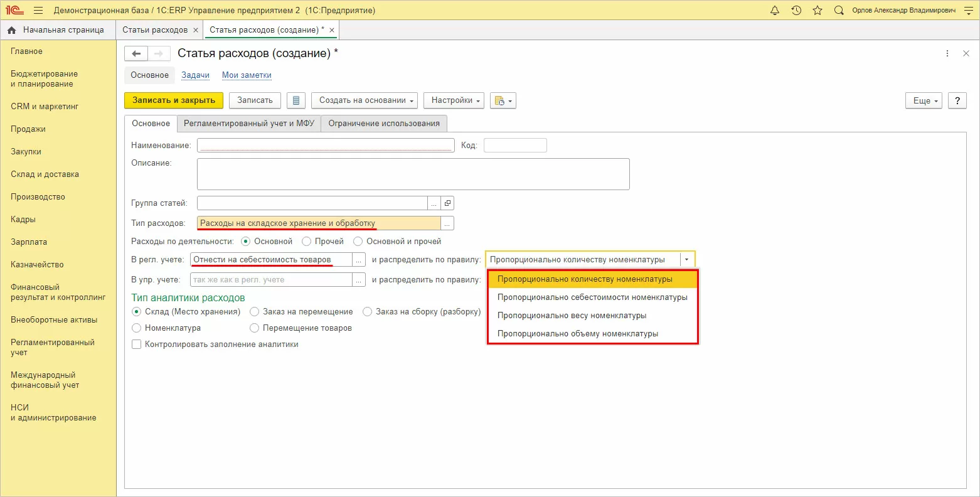Select Номенклатура analytics type

[137, 328]
